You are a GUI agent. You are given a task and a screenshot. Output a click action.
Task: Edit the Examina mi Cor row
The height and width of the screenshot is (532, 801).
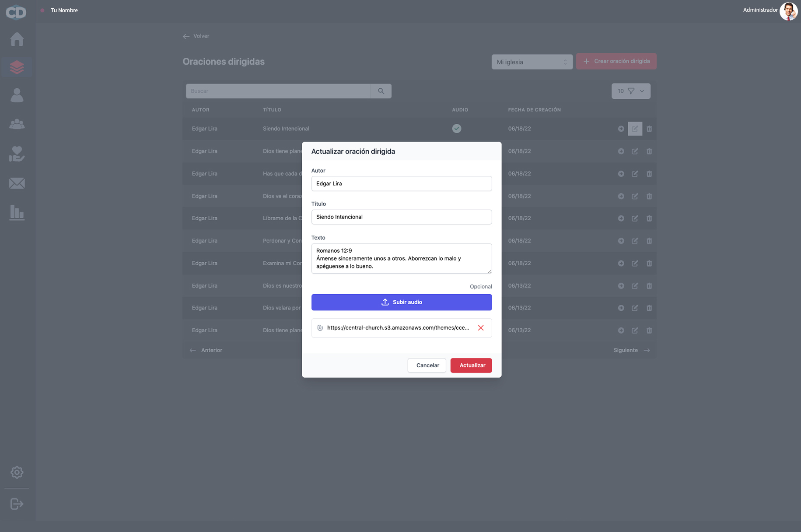pos(635,264)
